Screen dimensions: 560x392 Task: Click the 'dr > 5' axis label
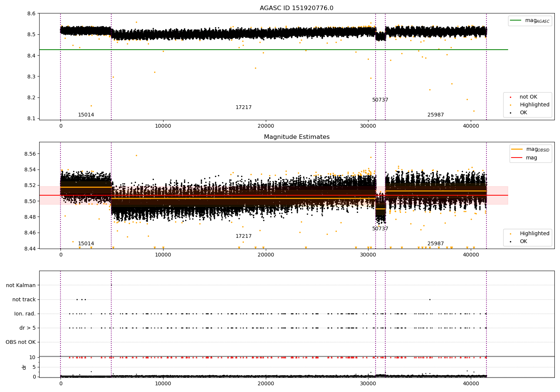click(28, 328)
